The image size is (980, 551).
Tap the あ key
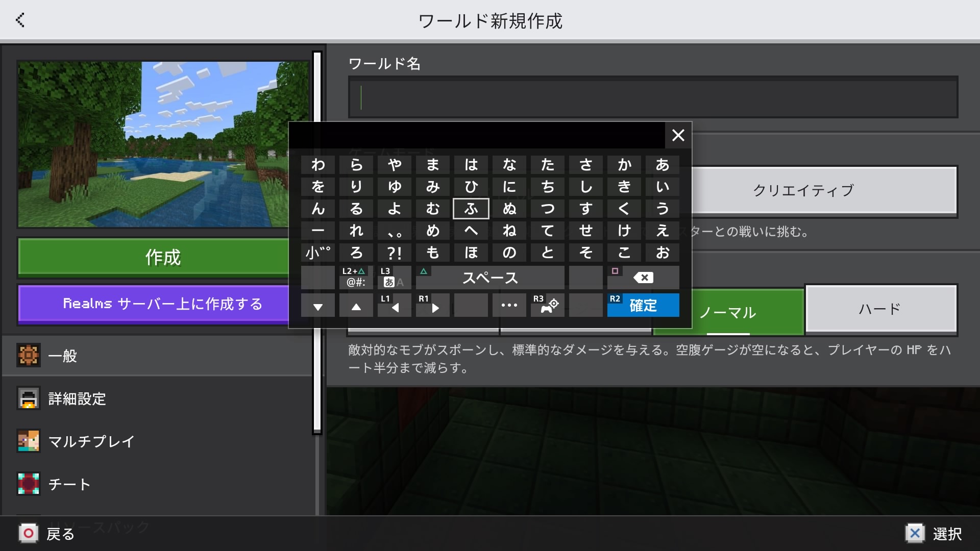tap(663, 165)
